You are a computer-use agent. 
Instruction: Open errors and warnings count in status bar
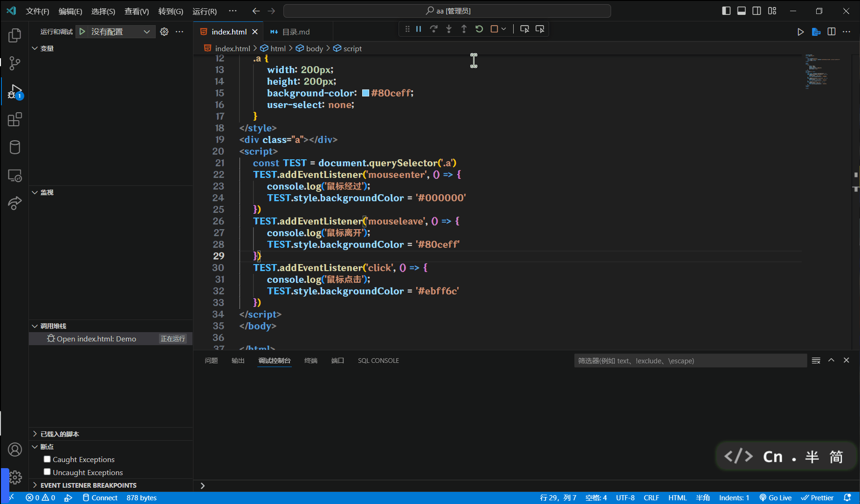click(x=41, y=497)
